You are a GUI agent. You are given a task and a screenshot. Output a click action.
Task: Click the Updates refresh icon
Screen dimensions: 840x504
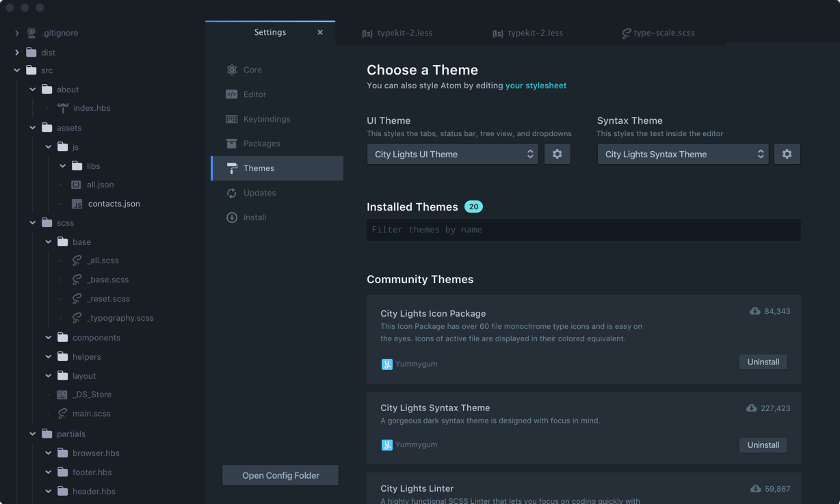pyautogui.click(x=232, y=193)
